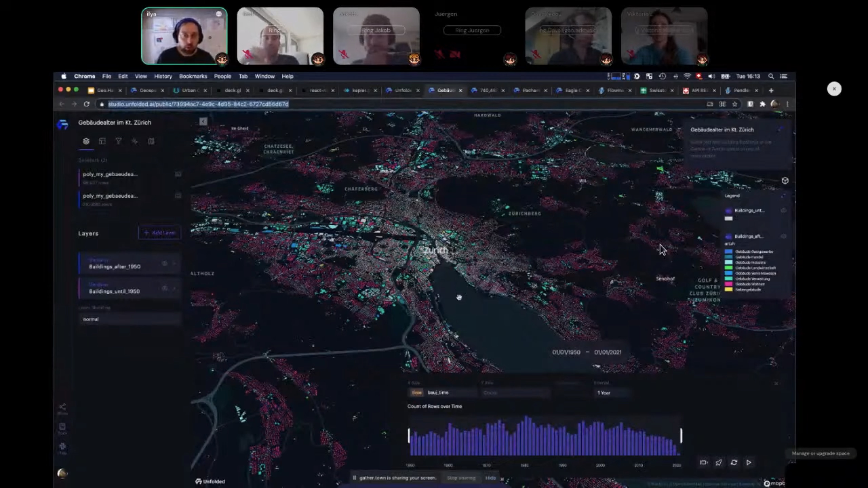Open the Window menu in menu bar
The width and height of the screenshot is (868, 488).
[264, 76]
